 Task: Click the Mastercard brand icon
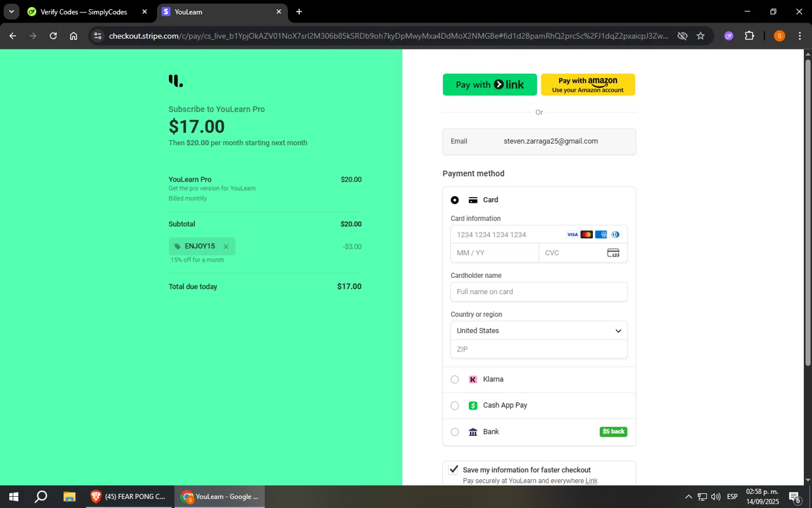[586, 235]
